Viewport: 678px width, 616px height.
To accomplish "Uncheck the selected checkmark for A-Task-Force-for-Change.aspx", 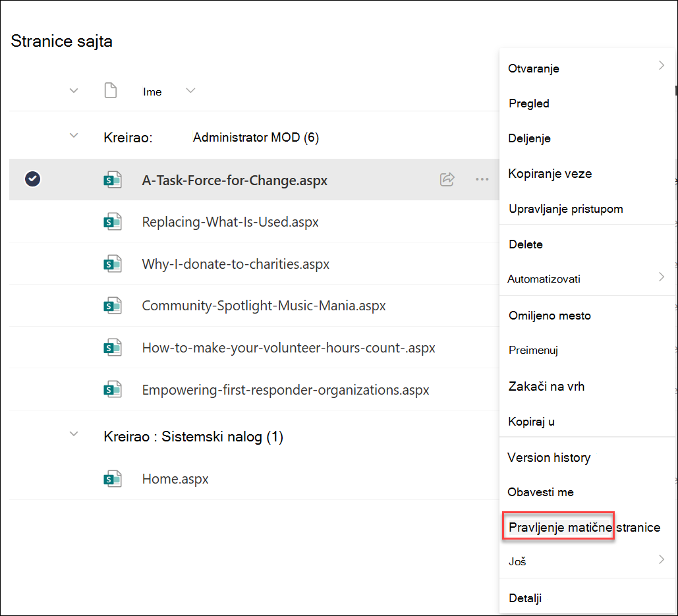I will point(32,179).
